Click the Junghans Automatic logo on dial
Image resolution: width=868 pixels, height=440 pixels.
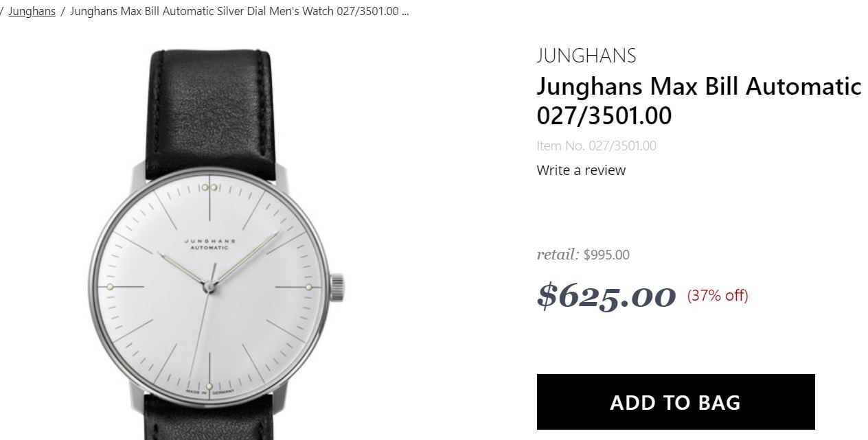click(x=210, y=245)
